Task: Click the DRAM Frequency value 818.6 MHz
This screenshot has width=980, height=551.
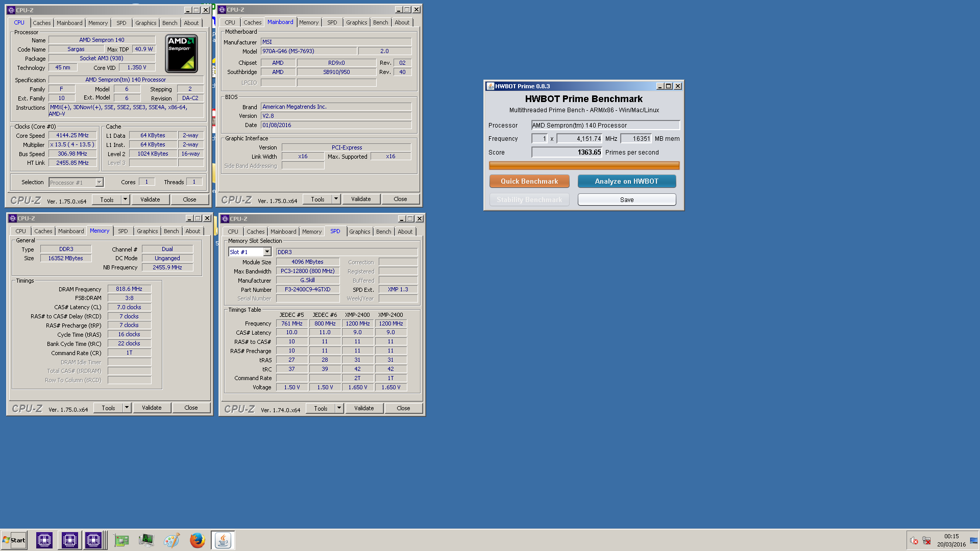Action: (x=129, y=289)
